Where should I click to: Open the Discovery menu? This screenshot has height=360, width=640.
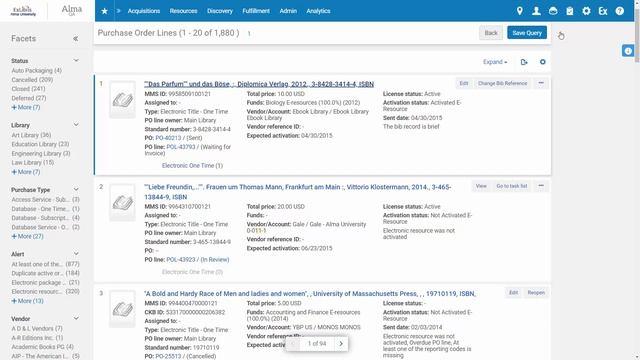click(220, 11)
